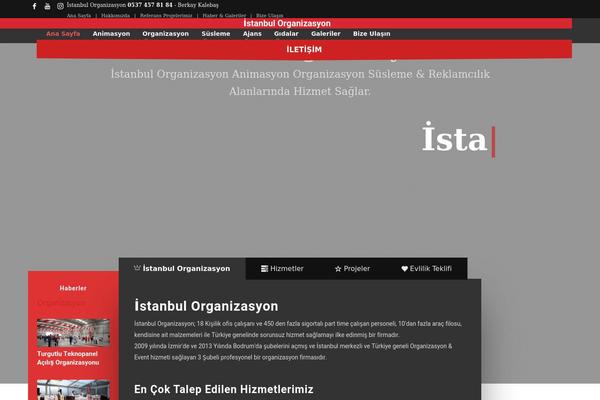Open the Ajans menu
This screenshot has height=400, width=600.
pos(252,34)
